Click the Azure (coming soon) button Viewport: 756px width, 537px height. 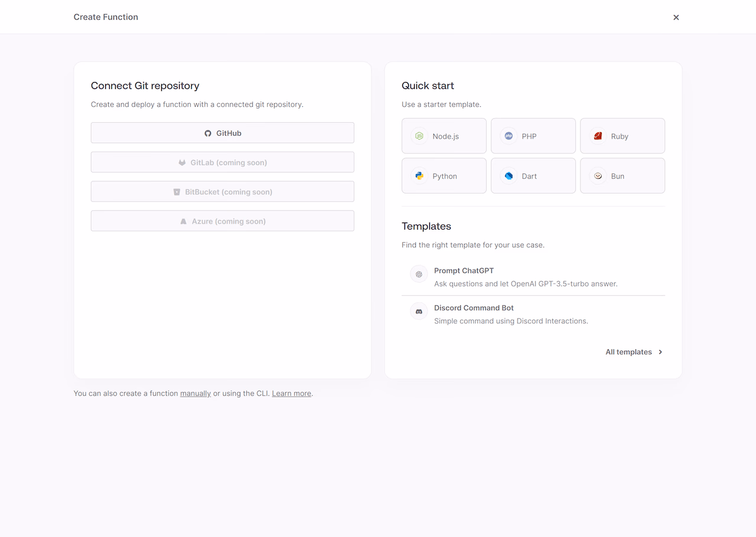(x=223, y=221)
